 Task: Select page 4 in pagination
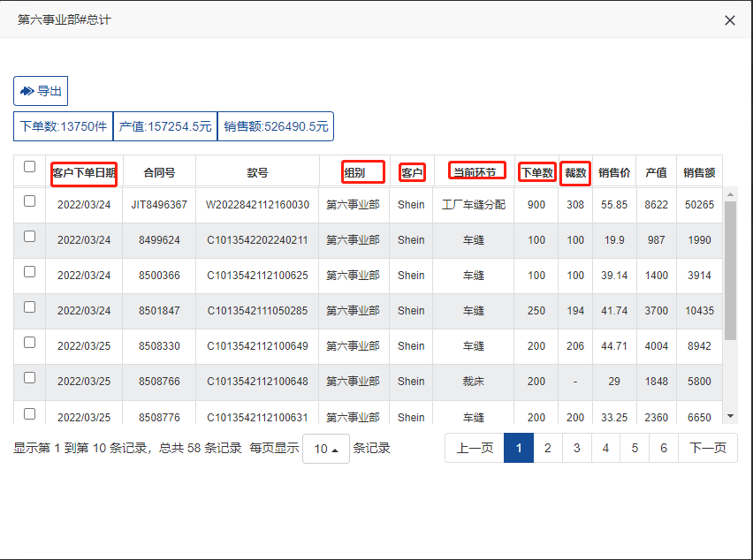605,448
